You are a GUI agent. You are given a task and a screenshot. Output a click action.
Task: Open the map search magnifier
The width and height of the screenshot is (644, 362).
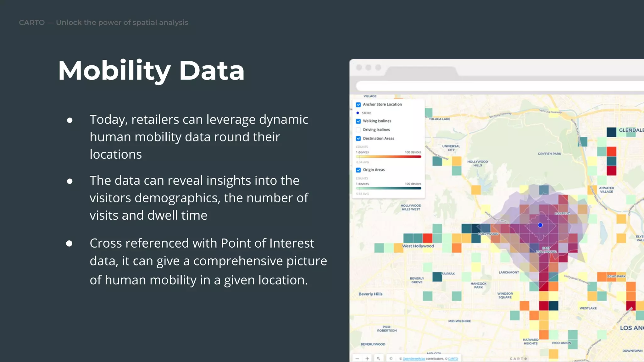(x=379, y=359)
